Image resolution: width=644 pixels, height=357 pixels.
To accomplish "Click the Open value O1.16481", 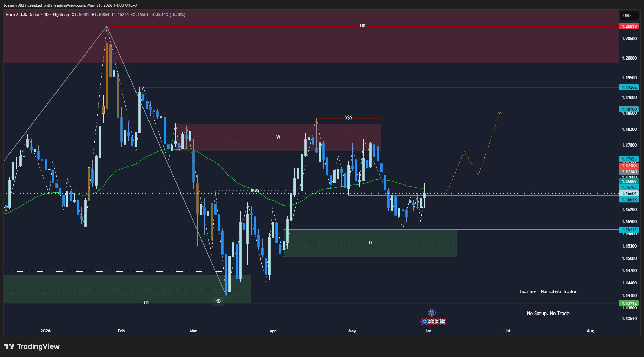I will point(80,15).
